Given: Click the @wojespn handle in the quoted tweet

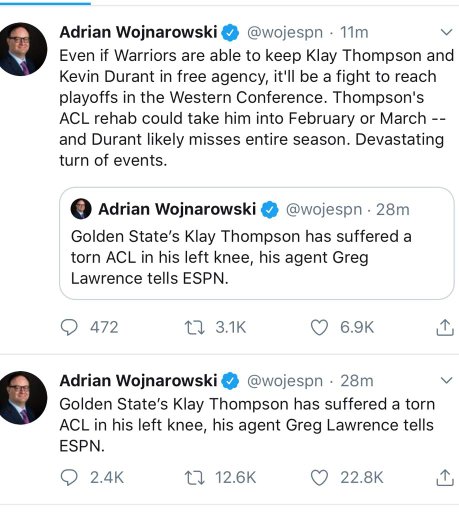Looking at the screenshot, I should [x=324, y=210].
